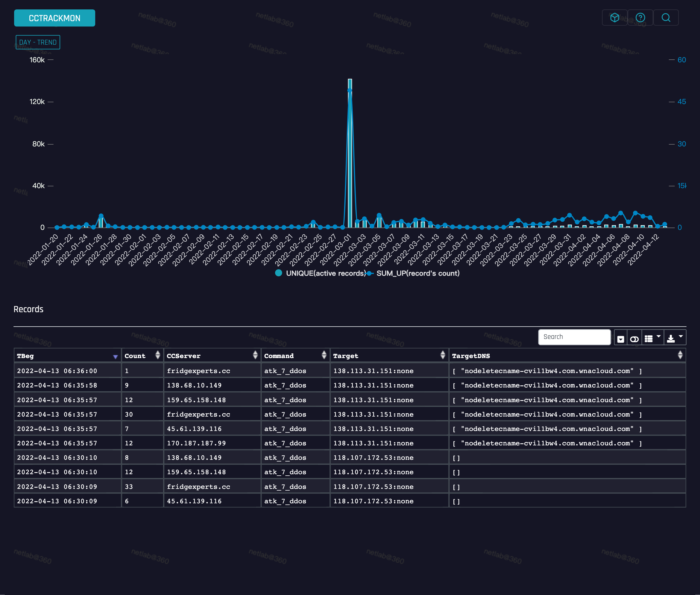Open the export download dropdown

coord(675,338)
